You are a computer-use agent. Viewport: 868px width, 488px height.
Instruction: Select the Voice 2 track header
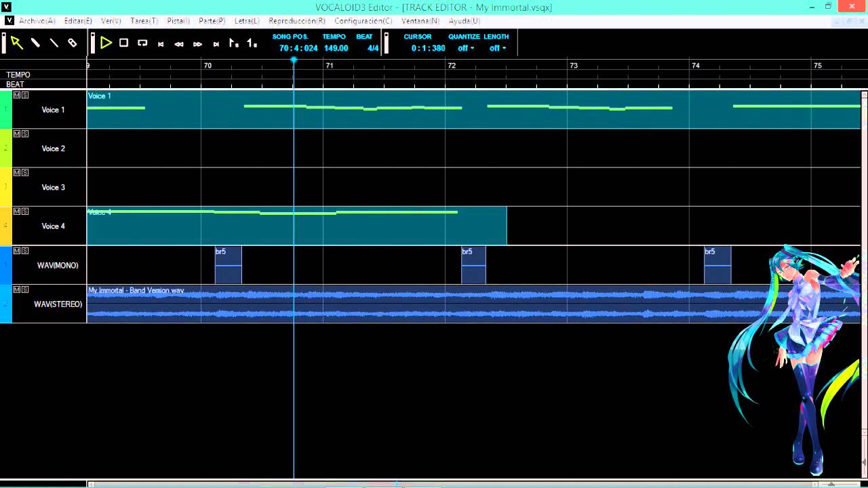[50, 148]
